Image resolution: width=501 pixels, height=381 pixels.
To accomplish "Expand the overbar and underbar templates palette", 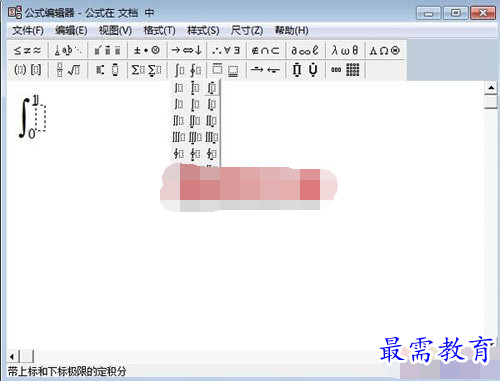I will [x=226, y=70].
